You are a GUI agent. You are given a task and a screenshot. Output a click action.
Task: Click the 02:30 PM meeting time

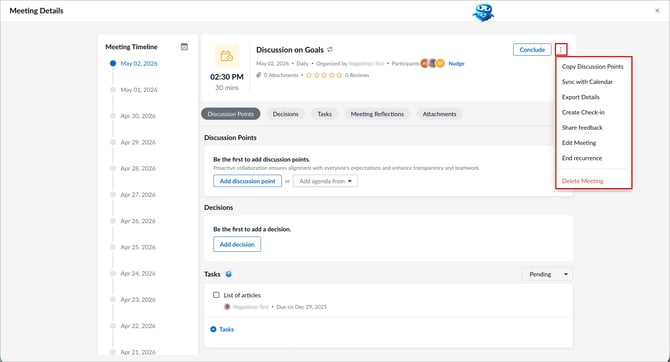pos(226,77)
